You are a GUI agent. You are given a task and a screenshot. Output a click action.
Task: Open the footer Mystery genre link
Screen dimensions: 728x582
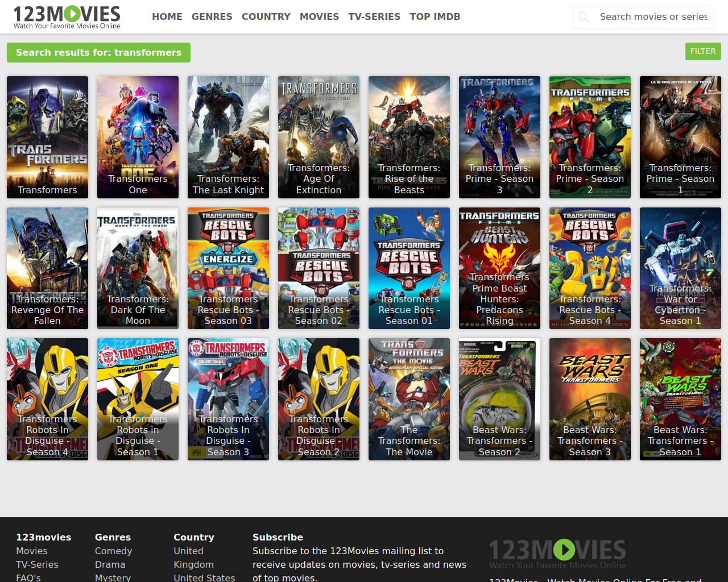pos(113,577)
